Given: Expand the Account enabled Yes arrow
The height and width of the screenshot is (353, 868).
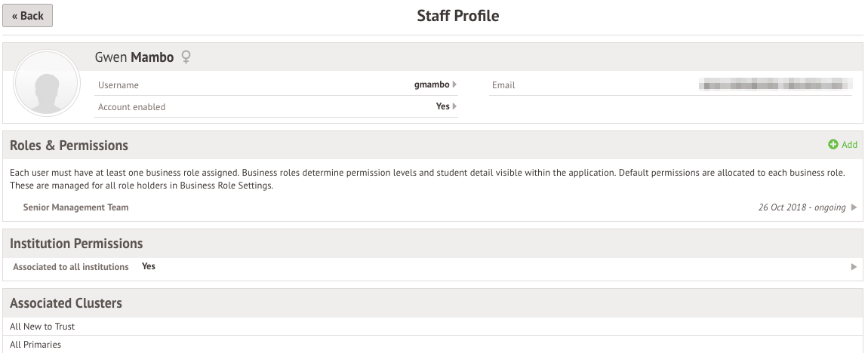Looking at the screenshot, I should (x=454, y=106).
